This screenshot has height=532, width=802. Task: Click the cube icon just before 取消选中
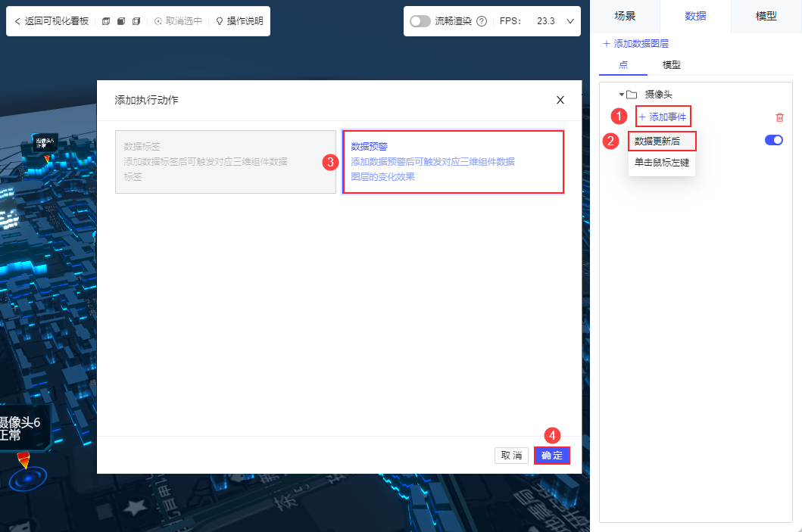click(136, 21)
